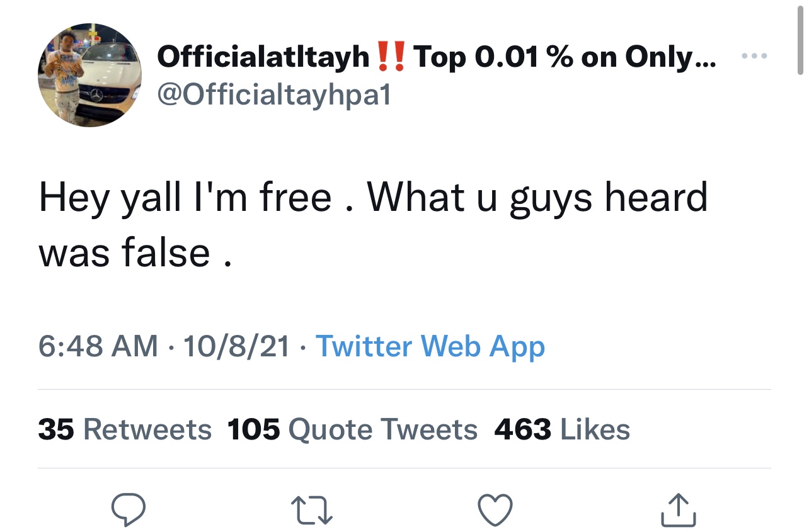The image size is (809, 532).
Task: Open the Officialatltayh display name
Action: point(263,57)
